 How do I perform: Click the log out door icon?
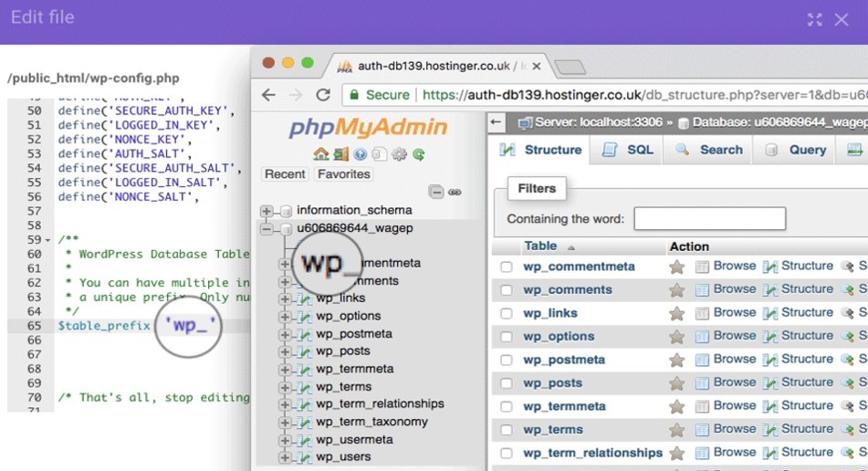[340, 154]
